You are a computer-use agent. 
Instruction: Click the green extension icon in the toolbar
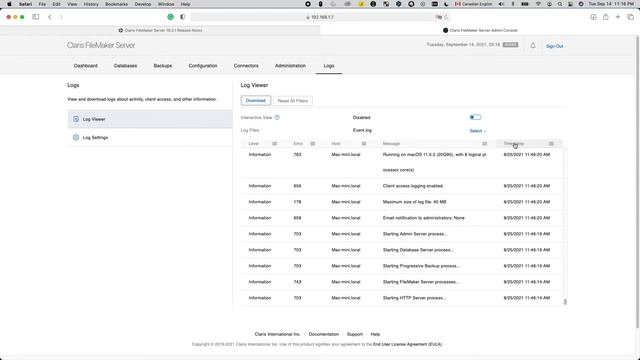click(x=171, y=17)
